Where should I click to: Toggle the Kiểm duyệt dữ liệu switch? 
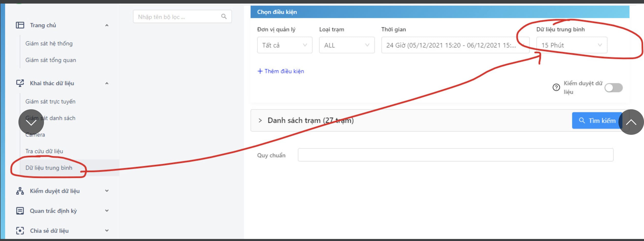pyautogui.click(x=614, y=88)
